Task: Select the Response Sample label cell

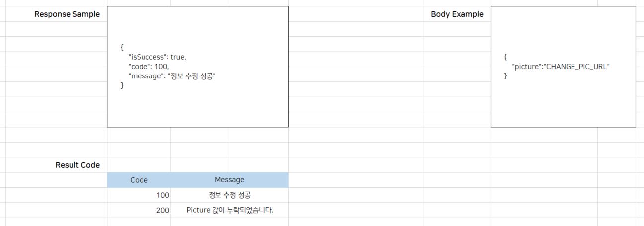Action: click(67, 14)
